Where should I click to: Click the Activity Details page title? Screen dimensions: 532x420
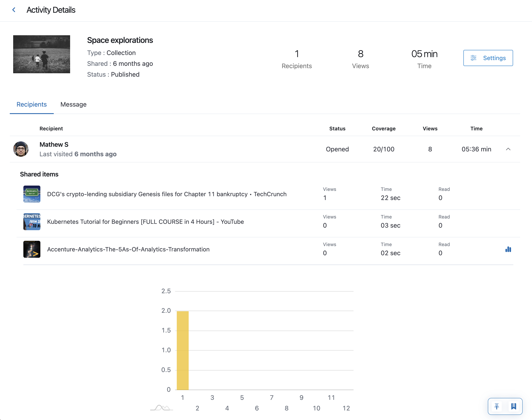51,10
